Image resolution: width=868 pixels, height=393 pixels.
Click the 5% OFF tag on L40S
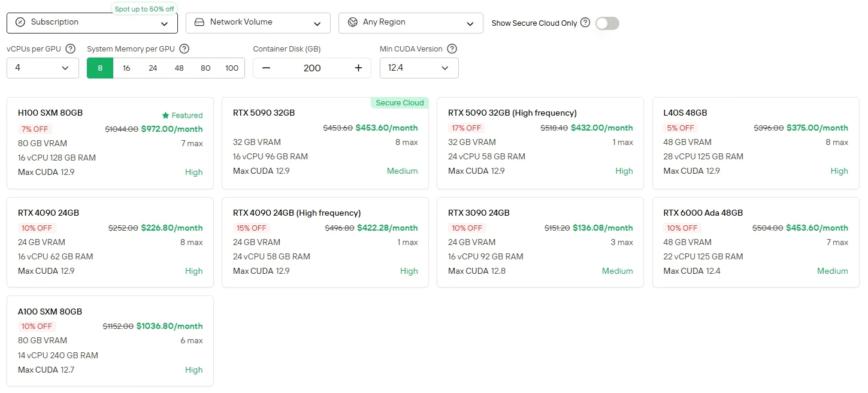pyautogui.click(x=681, y=128)
